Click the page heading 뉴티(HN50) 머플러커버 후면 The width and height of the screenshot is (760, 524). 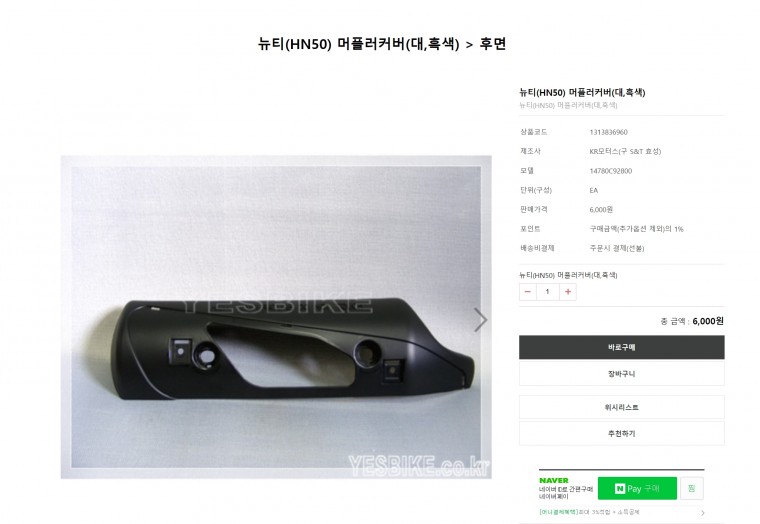tap(382, 44)
